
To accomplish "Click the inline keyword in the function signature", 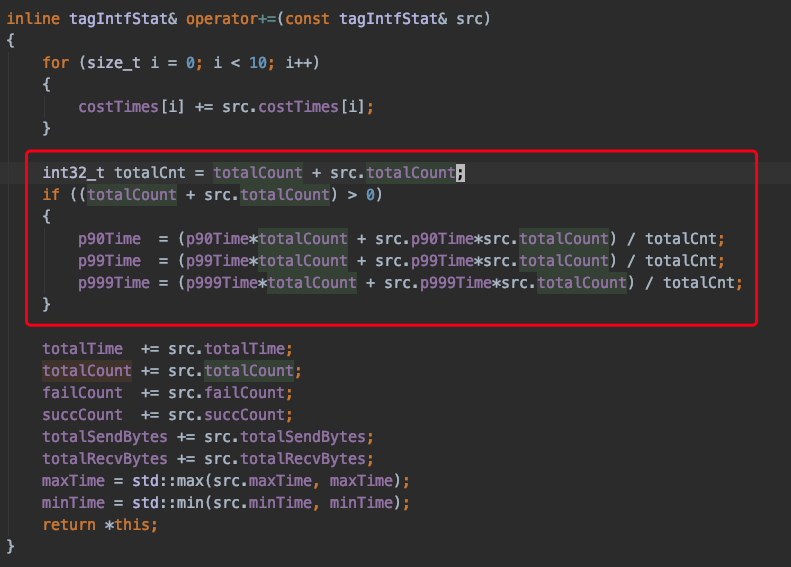I will (x=30, y=19).
